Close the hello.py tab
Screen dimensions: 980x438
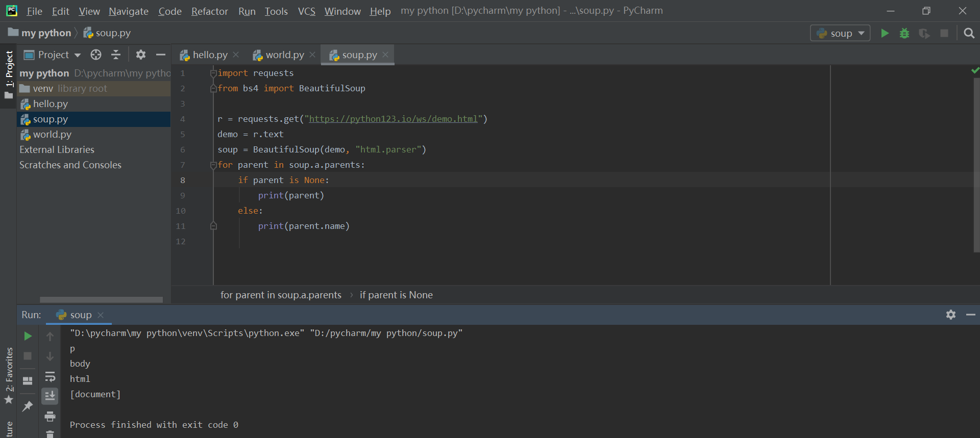point(236,55)
